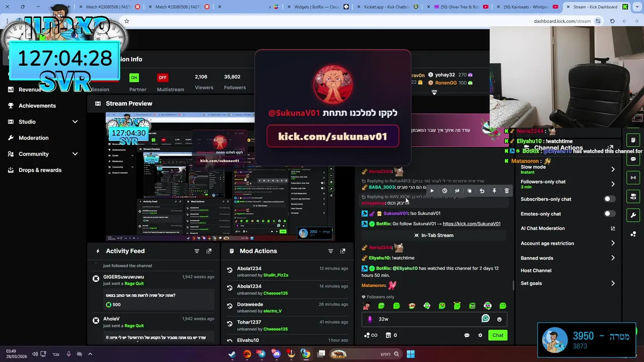The width and height of the screenshot is (644, 362).
Task: Show hidden system tray icons chevron
Action: [x=90, y=354]
